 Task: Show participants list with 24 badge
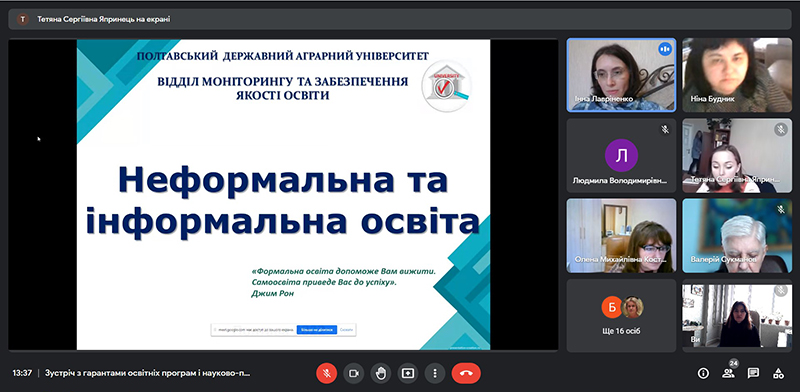pyautogui.click(x=729, y=373)
